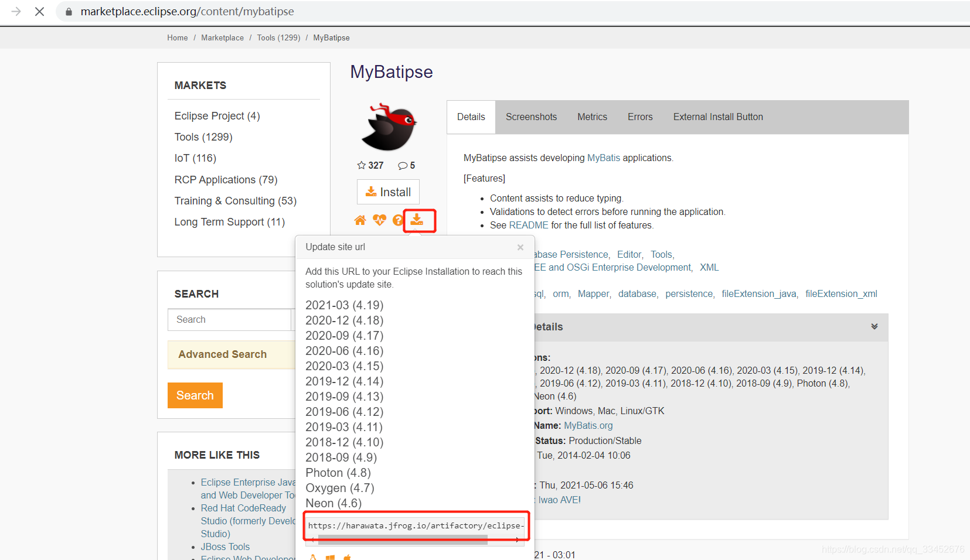Screen dimensions: 970x560
Task: Click the orm tag link
Action: click(560, 294)
